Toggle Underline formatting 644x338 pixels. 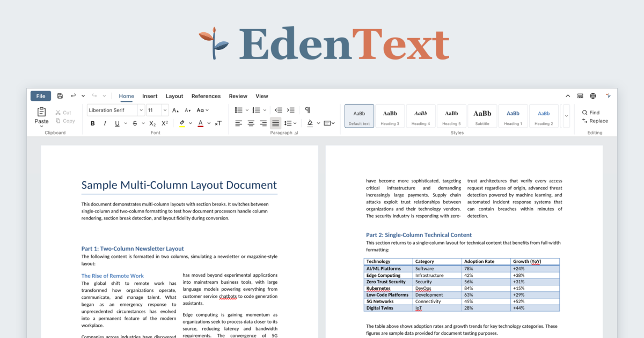(x=118, y=123)
